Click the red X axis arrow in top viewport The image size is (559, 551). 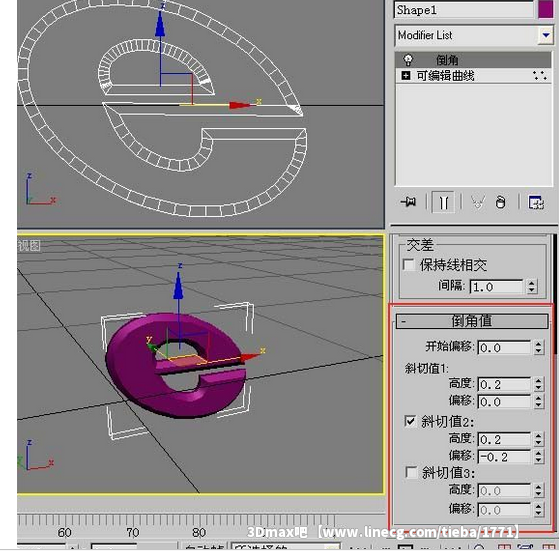point(241,105)
